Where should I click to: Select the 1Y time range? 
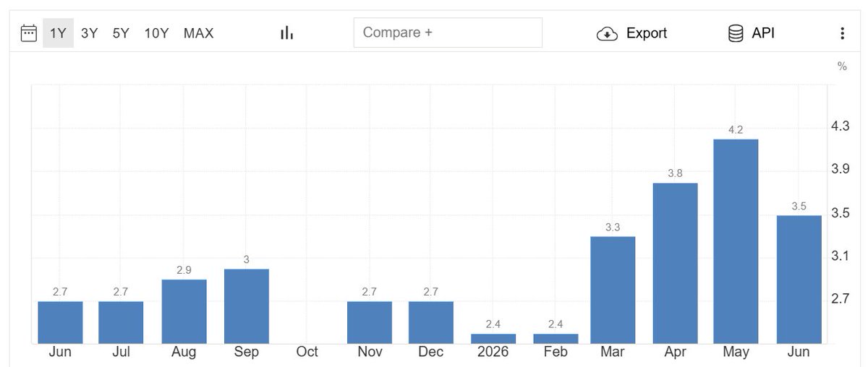tap(58, 33)
